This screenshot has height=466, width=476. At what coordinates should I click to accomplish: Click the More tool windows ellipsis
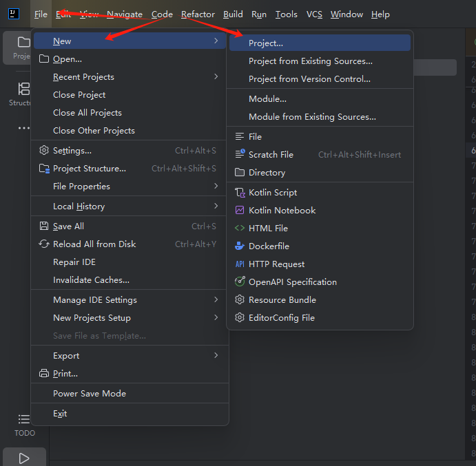pos(23,128)
